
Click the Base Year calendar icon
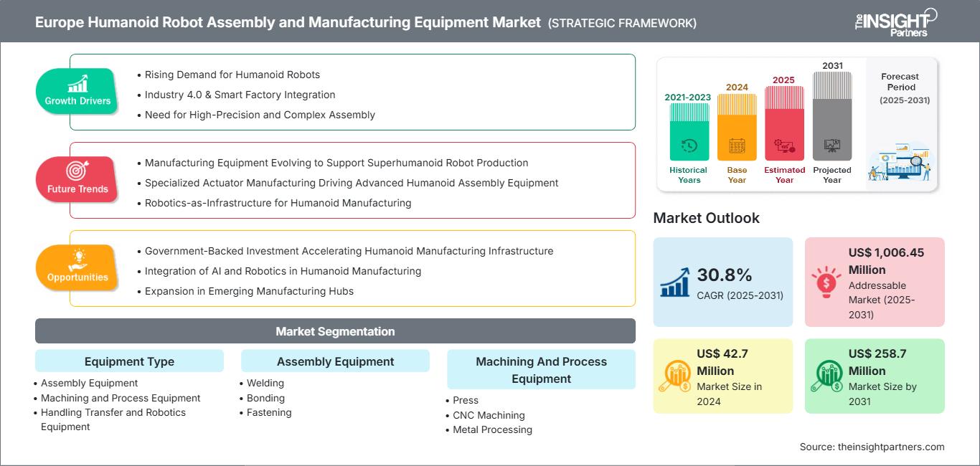737,146
